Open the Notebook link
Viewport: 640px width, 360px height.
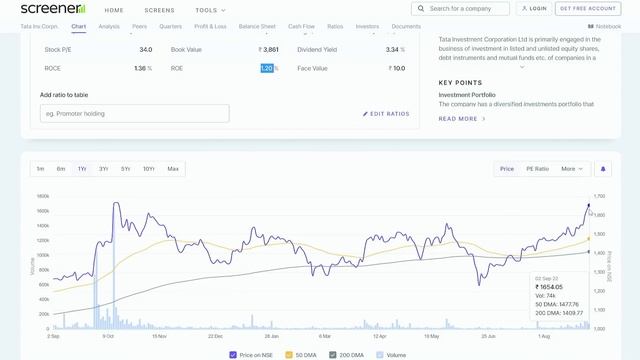pos(604,27)
